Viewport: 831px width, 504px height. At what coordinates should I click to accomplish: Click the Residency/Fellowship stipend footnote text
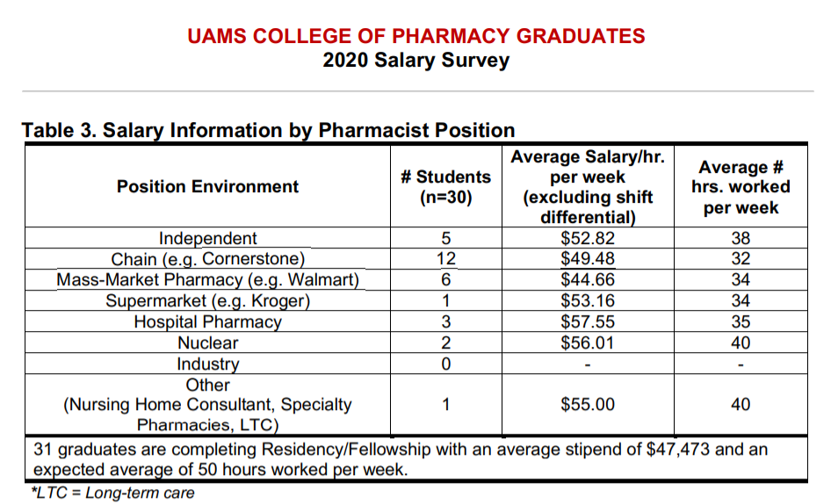[401, 459]
